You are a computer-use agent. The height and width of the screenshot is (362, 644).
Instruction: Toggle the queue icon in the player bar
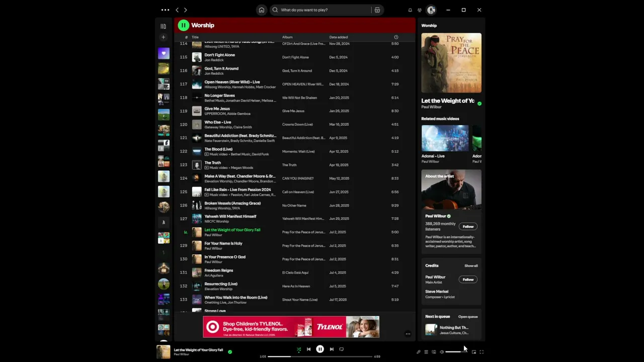click(426, 352)
